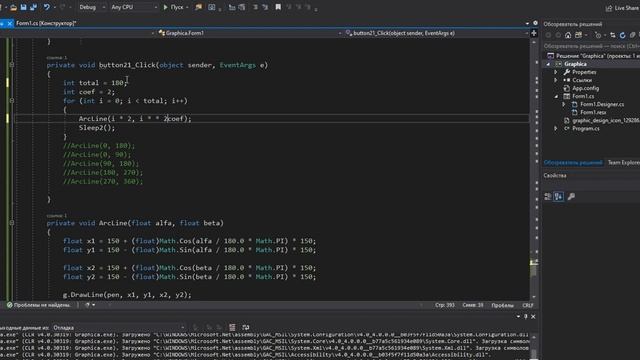Viewport: 640px width, 360px height.
Task: Undo the last edit
Action: (47, 7)
